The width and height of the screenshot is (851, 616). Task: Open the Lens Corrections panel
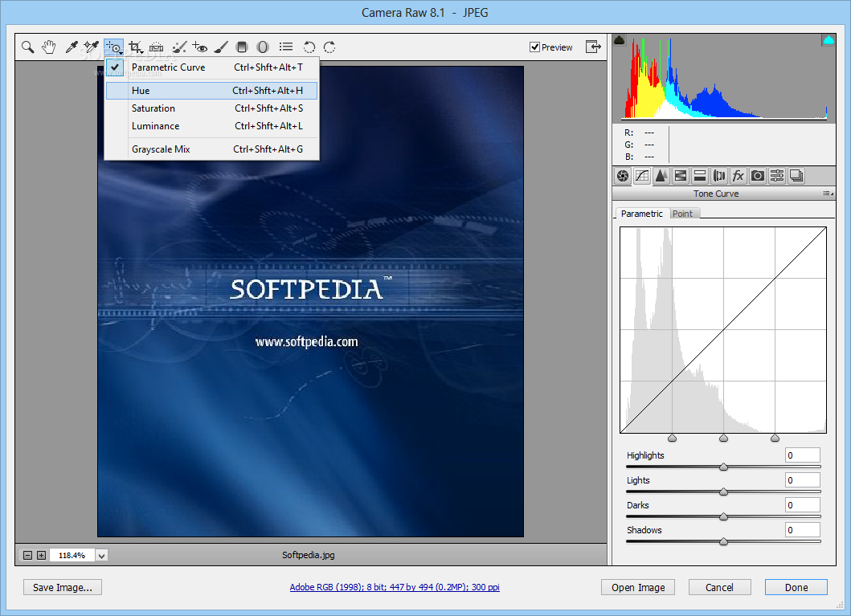pos(718,176)
